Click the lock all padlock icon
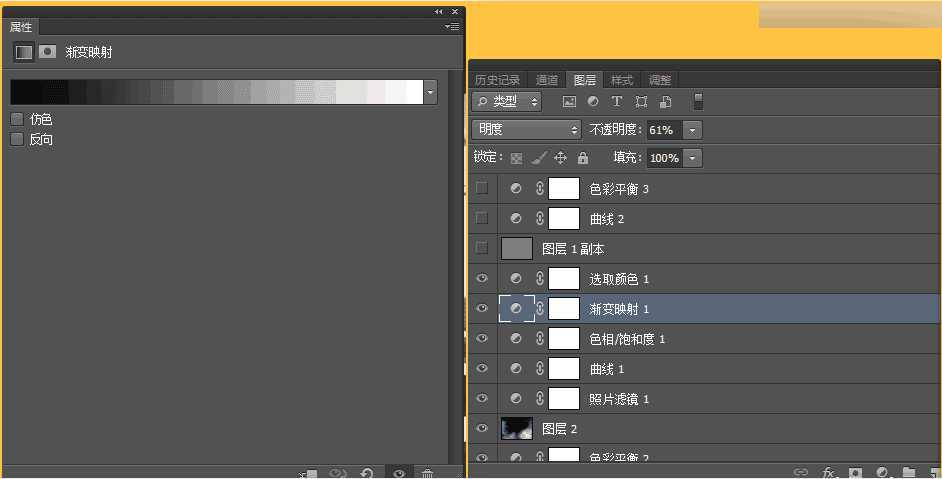The image size is (942, 479). (x=583, y=158)
